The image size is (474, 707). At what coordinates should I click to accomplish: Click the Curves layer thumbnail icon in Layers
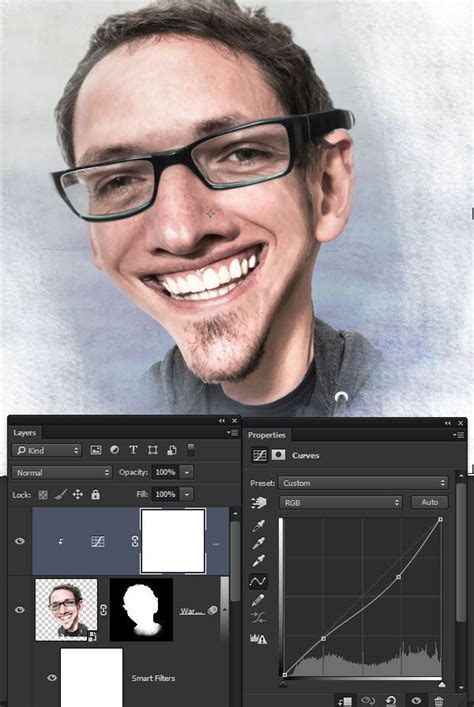97,541
